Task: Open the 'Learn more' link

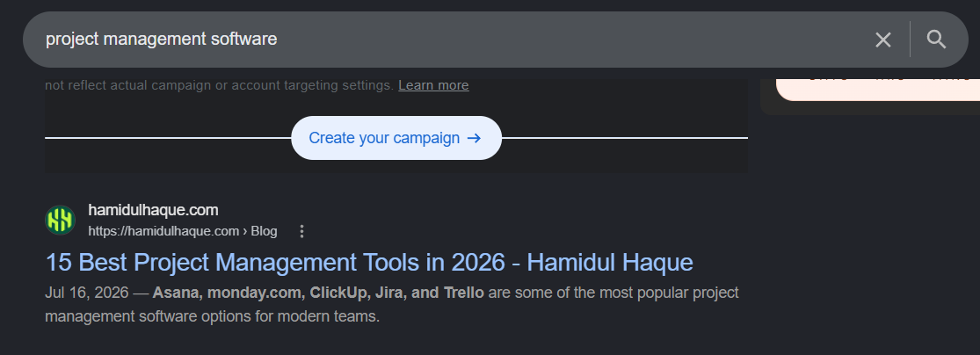Action: [433, 85]
